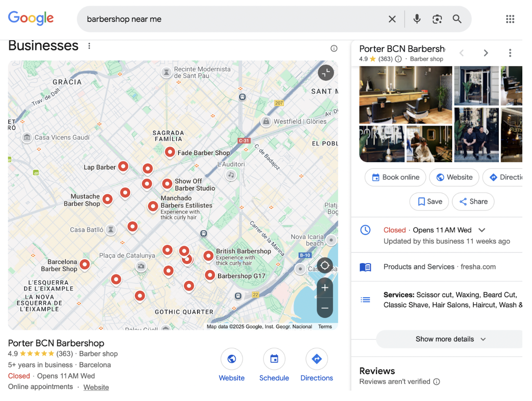
Task: Book online at Porter BCN Barbershop
Action: click(395, 177)
